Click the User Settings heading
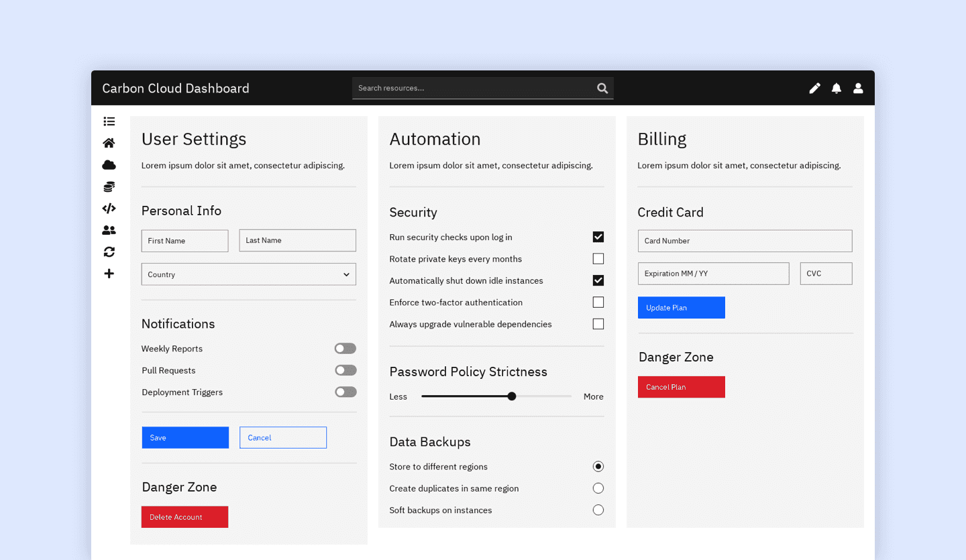Image resolution: width=966 pixels, height=560 pixels. [194, 139]
